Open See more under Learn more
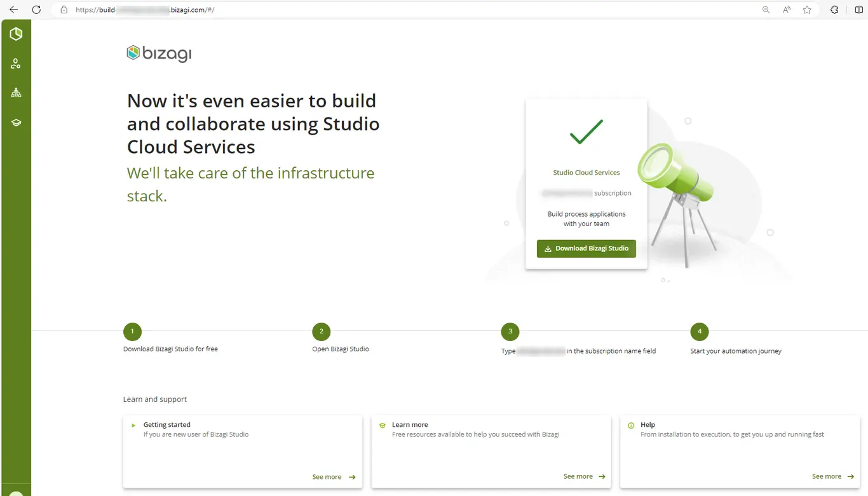868x496 pixels. (585, 476)
